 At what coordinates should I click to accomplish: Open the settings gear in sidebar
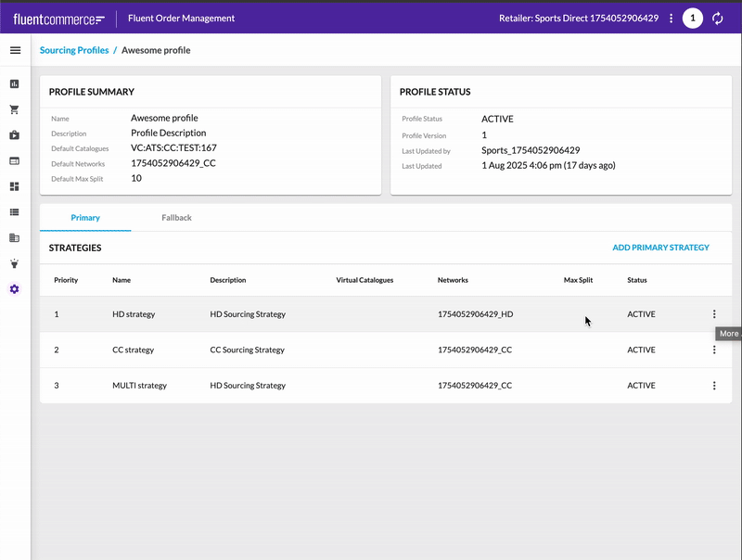click(x=15, y=289)
